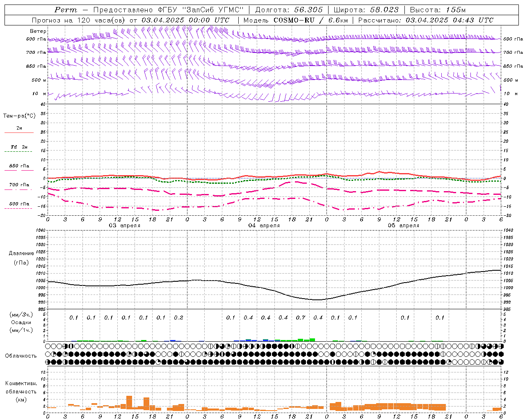Click the "Высота: 155м" elevation text
The width and height of the screenshot is (525, 420).
(438, 10)
